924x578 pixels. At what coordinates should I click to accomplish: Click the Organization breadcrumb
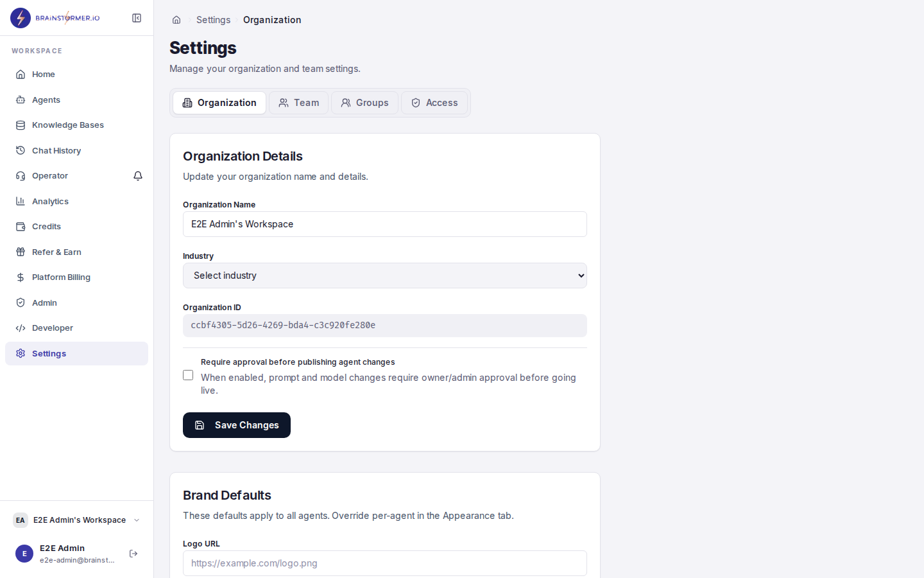272,20
